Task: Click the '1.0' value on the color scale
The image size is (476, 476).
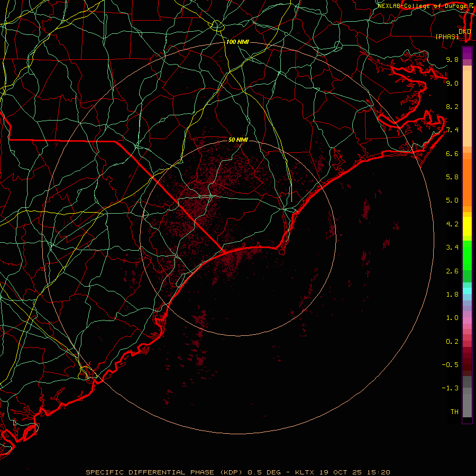Action: (x=452, y=318)
